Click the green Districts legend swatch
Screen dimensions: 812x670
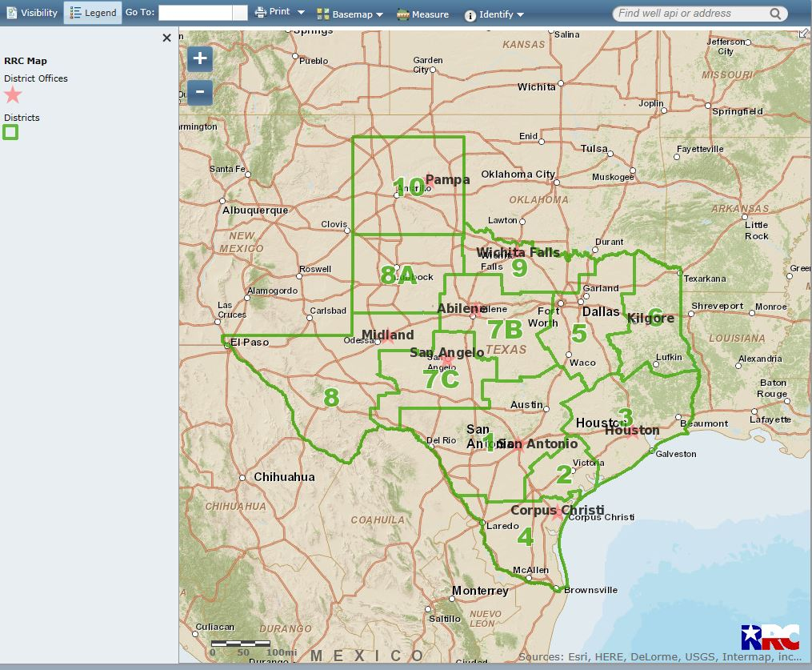(10, 133)
